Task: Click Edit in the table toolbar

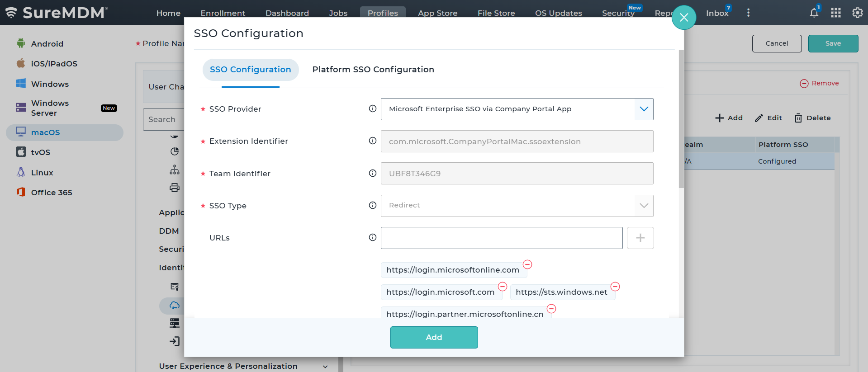Action: (768, 118)
